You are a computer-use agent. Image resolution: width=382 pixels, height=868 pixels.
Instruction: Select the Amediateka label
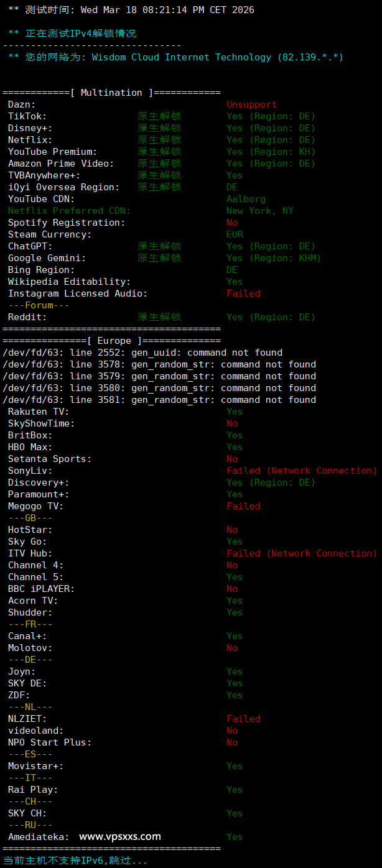(39, 837)
